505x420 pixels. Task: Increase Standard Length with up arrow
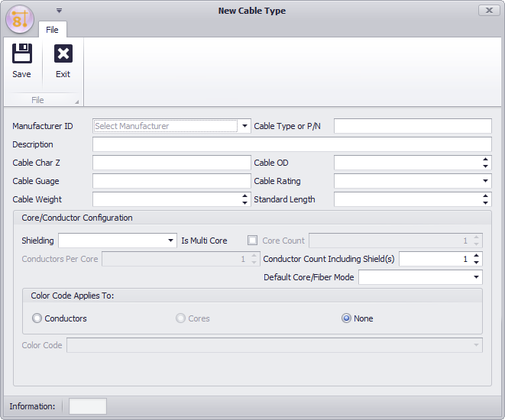coord(485,195)
